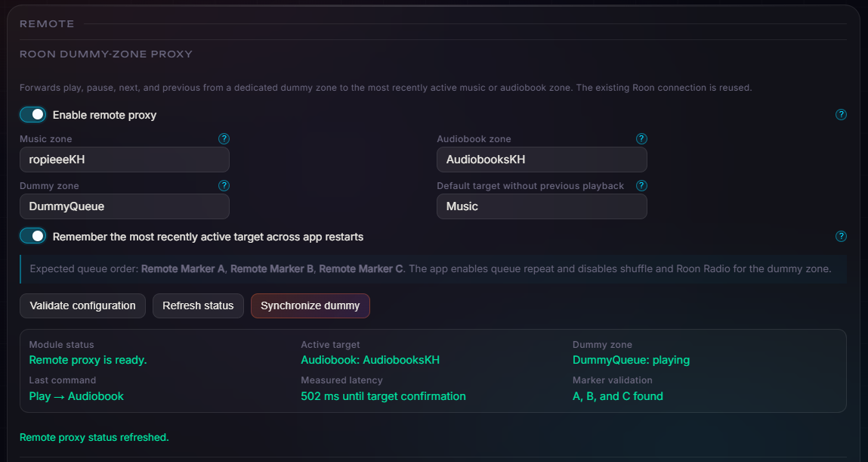Open help for Remember most recent target
The width and height of the screenshot is (868, 462).
(x=841, y=237)
